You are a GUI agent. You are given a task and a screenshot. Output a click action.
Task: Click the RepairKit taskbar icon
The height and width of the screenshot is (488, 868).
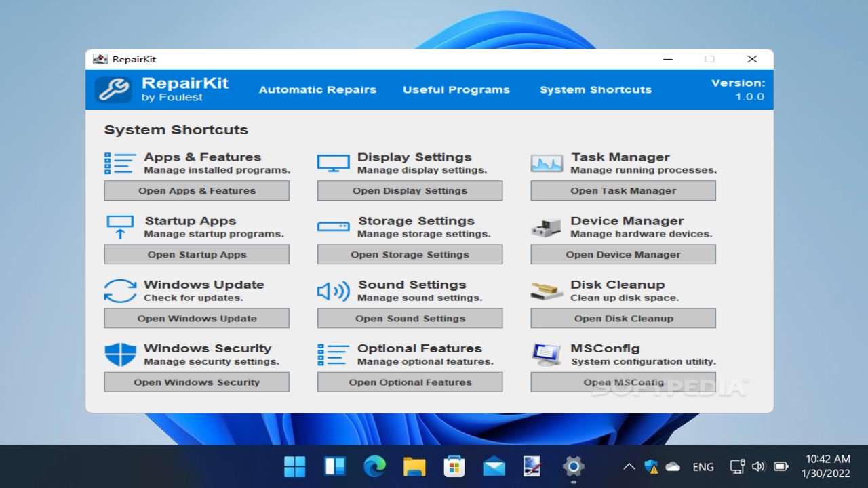[534, 466]
